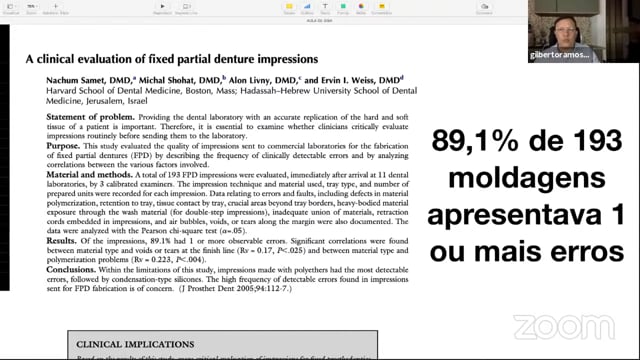Add a comment with Comentário icon
Screen dimensions: 640x360
tap(381, 8)
